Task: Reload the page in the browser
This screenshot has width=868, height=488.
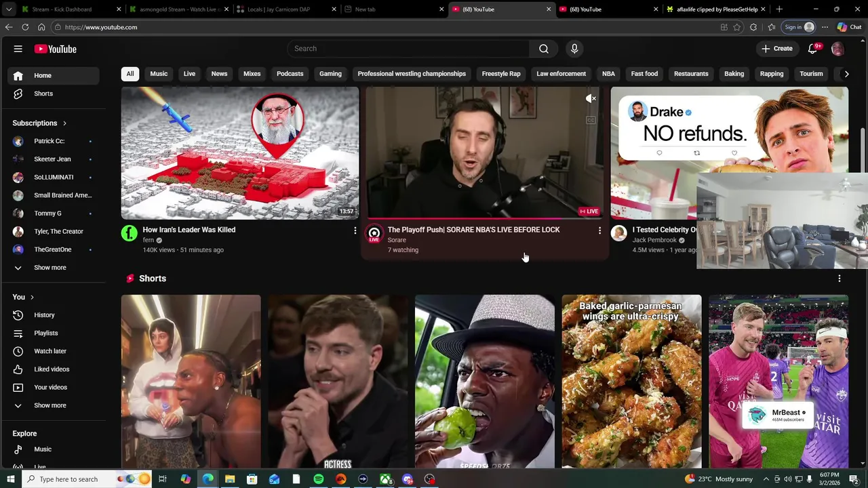Action: click(25, 27)
